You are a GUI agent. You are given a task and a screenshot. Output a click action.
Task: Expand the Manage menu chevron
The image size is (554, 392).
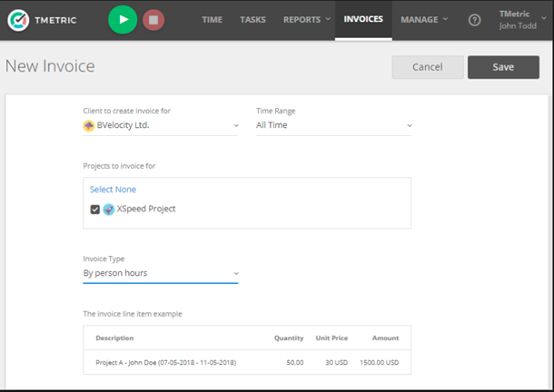tap(445, 19)
